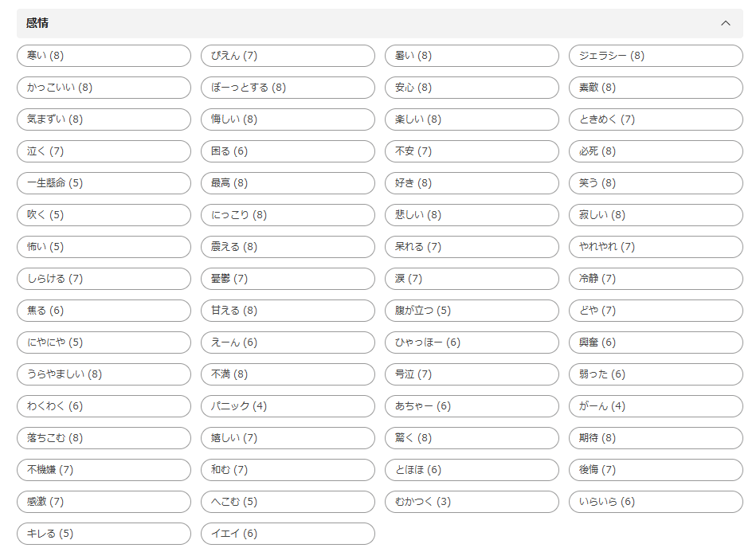
Task: Click the 一生懸命 (5) tag
Action: (104, 183)
